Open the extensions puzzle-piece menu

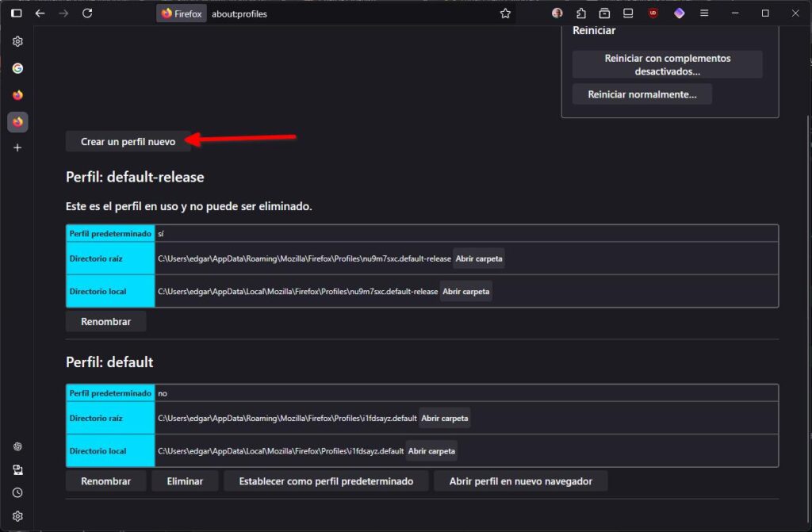581,13
